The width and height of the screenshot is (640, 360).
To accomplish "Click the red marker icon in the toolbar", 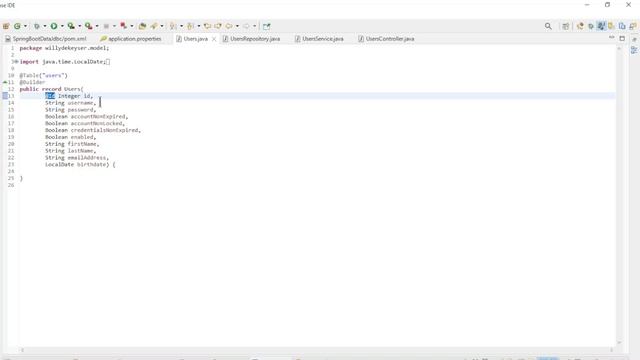I will point(123,26).
